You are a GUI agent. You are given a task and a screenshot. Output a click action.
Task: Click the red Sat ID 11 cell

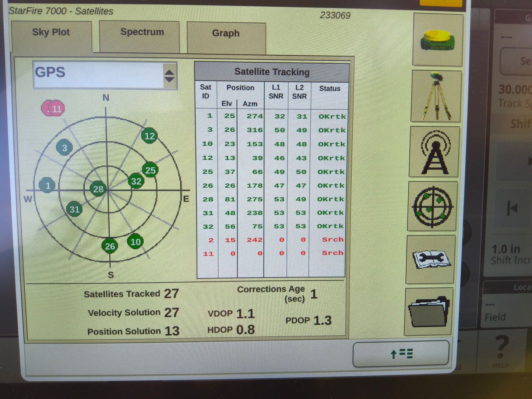[x=208, y=254]
